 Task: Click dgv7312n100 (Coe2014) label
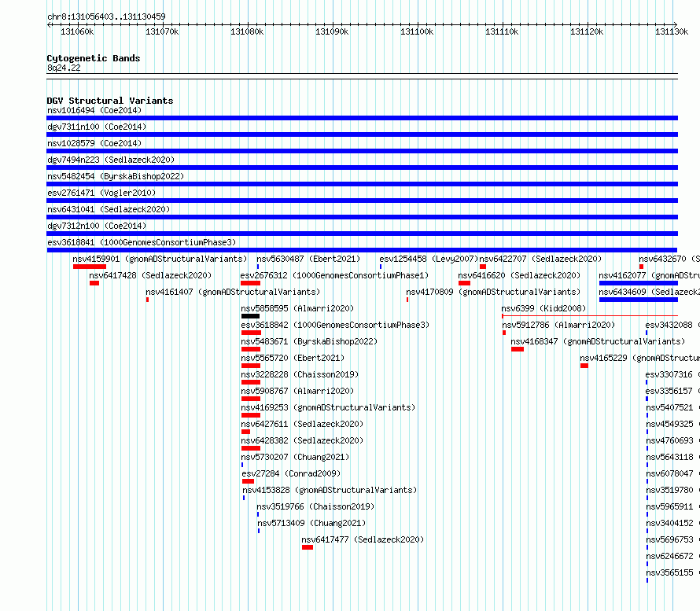point(97,226)
